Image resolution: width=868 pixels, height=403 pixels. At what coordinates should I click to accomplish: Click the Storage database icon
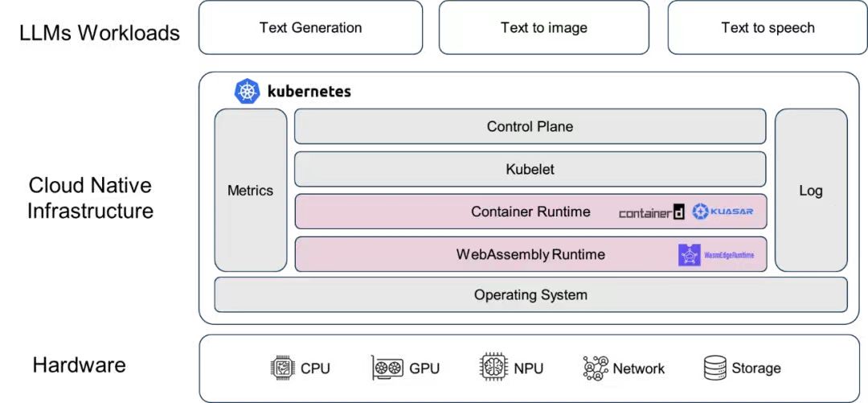click(714, 368)
